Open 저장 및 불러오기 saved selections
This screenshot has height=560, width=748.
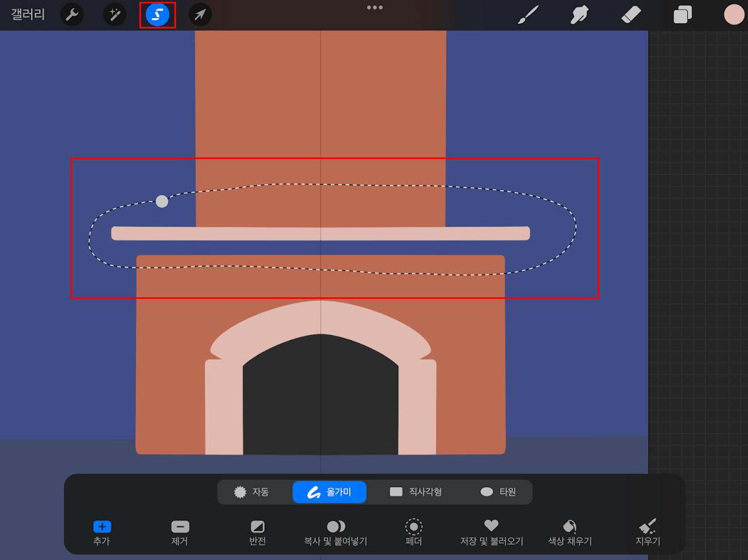click(491, 533)
